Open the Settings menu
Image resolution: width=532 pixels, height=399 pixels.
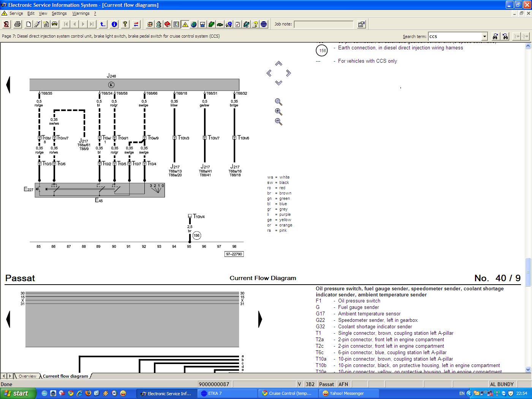59,13
